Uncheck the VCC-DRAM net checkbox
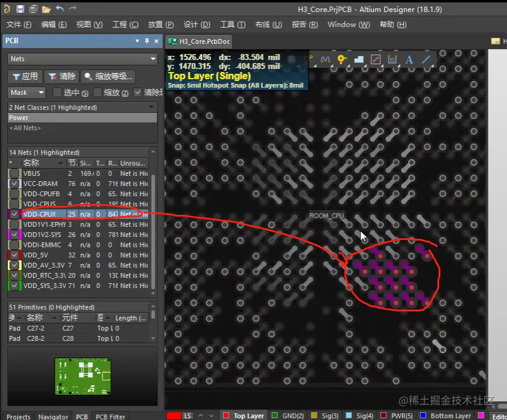 (x=14, y=184)
